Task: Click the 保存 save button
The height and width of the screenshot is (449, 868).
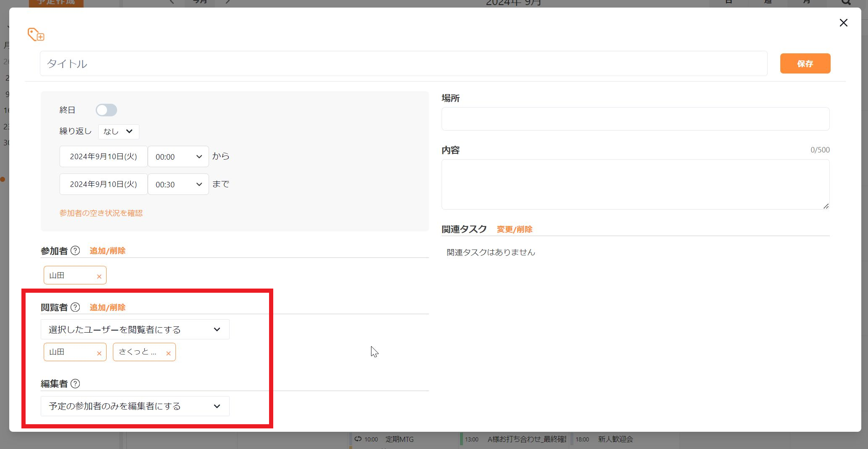Action: click(x=805, y=63)
